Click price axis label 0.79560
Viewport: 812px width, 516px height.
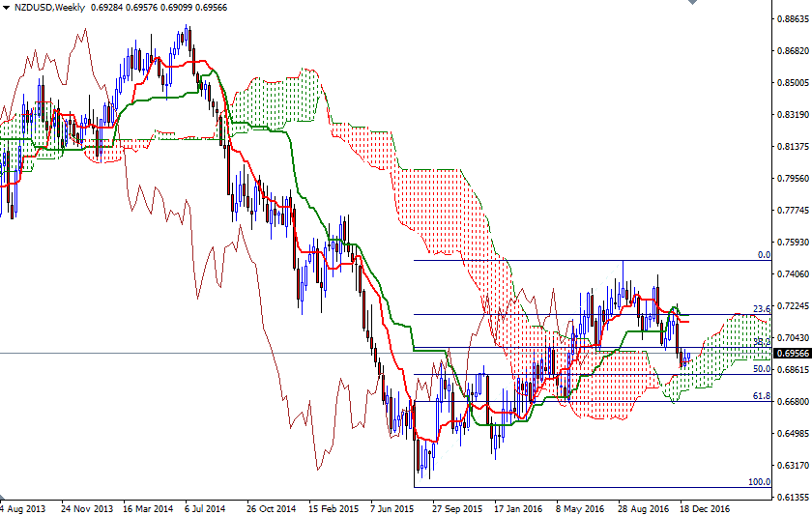tap(793, 179)
